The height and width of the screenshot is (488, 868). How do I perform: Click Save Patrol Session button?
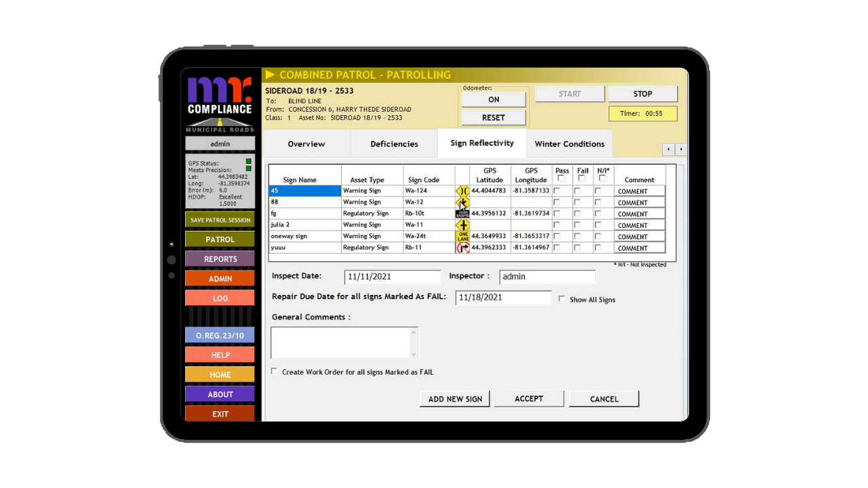tap(220, 220)
